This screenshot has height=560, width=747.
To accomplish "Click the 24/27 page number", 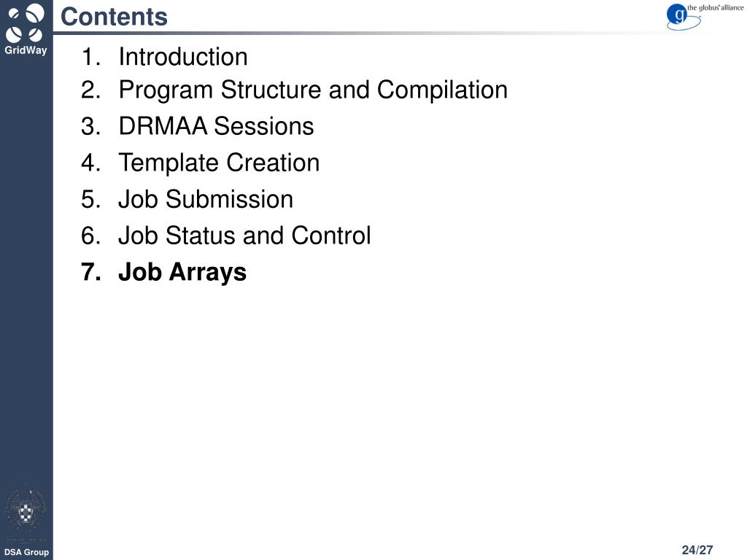I will point(697,550).
